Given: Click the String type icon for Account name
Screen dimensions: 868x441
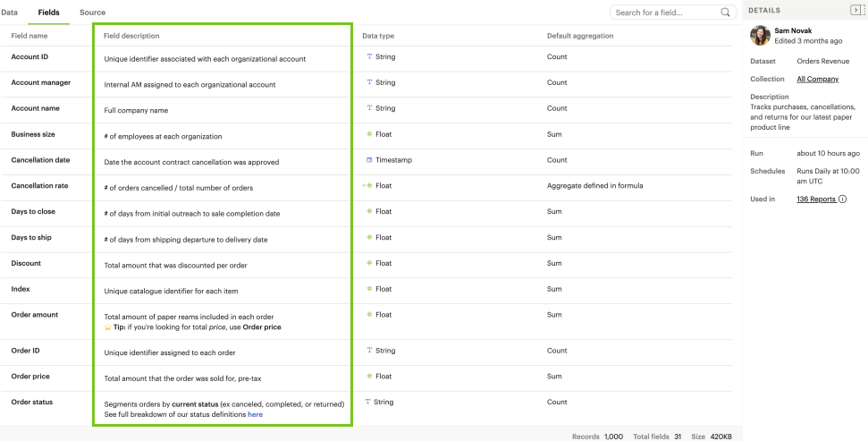Looking at the screenshot, I should pos(369,108).
